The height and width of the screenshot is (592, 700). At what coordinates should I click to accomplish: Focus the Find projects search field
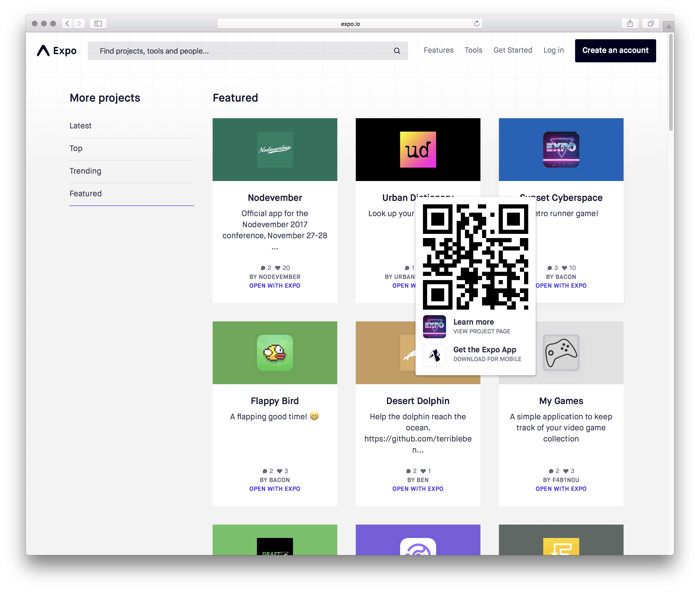coord(242,51)
